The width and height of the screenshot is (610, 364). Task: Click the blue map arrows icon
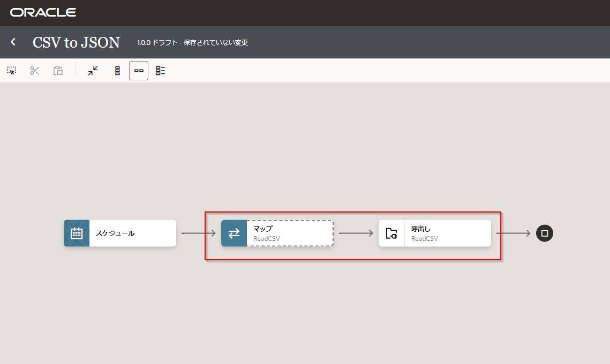pyautogui.click(x=234, y=233)
